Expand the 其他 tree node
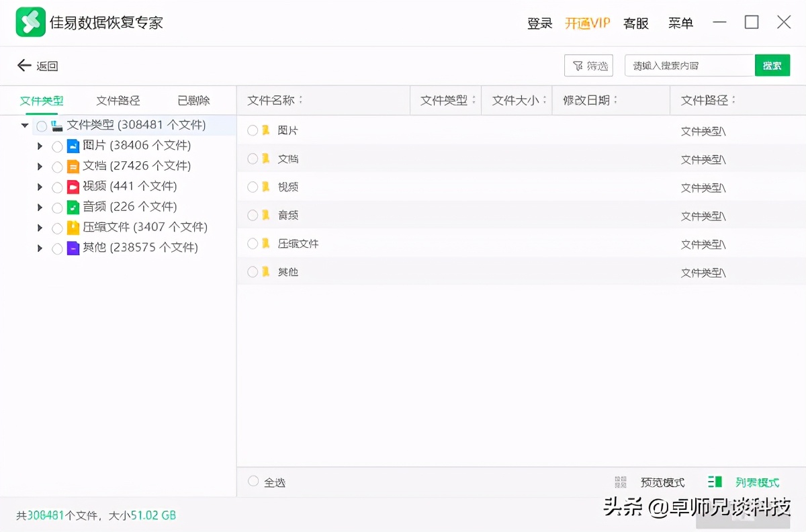The image size is (806, 532). tap(40, 248)
